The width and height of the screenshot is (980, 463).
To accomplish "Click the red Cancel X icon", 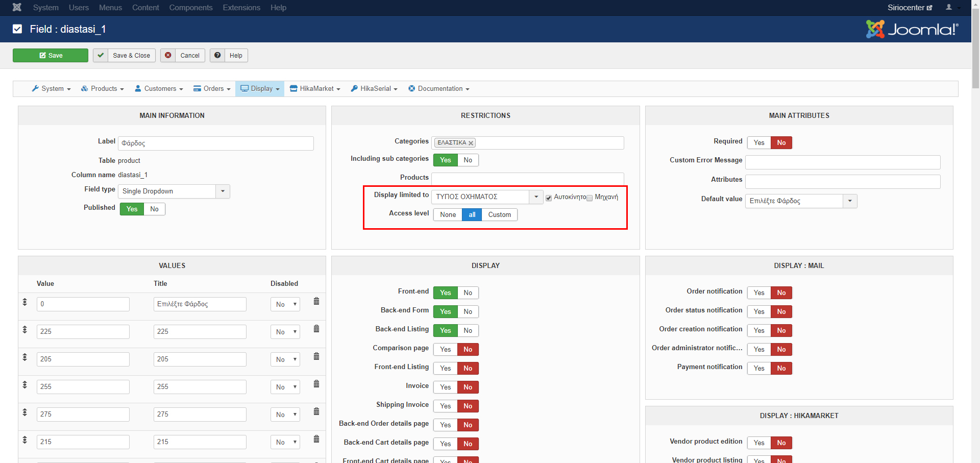I will point(168,56).
